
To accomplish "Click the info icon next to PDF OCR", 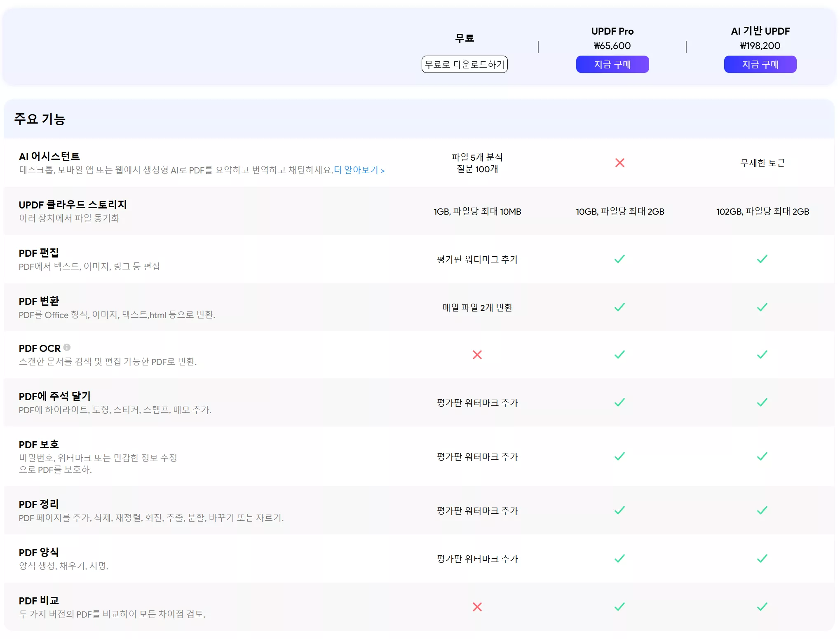I will pyautogui.click(x=67, y=347).
